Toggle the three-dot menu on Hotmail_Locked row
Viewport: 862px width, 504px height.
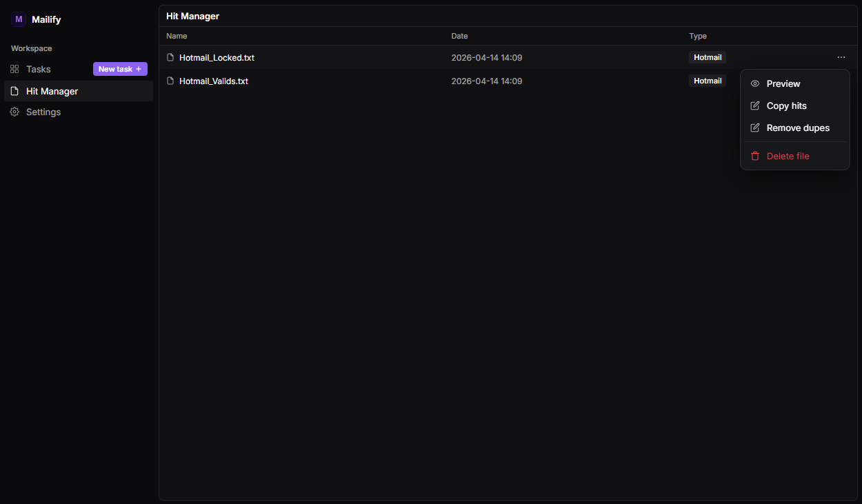(x=841, y=57)
